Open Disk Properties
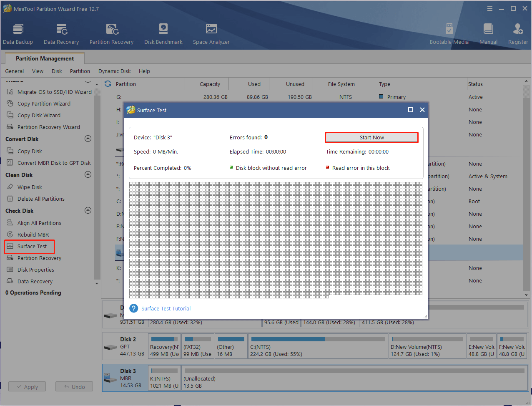The width and height of the screenshot is (532, 406). pyautogui.click(x=30, y=270)
